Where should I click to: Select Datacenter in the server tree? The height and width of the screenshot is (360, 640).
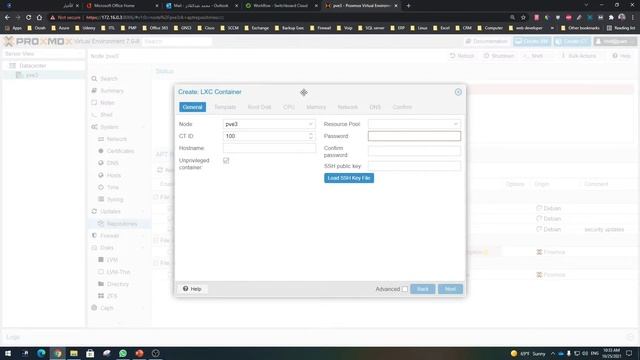click(33, 66)
